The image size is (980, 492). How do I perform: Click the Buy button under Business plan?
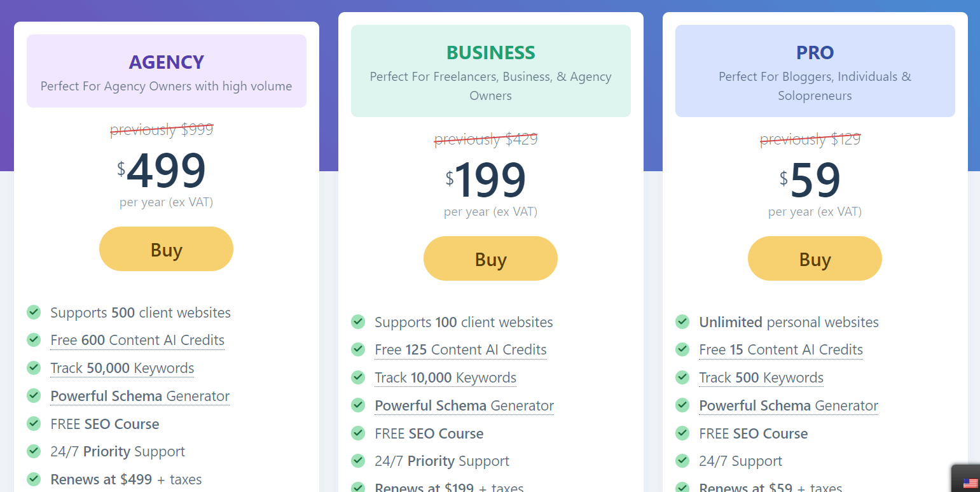click(490, 258)
